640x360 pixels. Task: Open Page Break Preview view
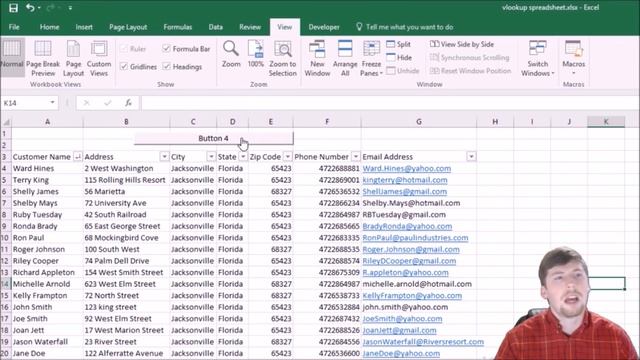click(43, 58)
